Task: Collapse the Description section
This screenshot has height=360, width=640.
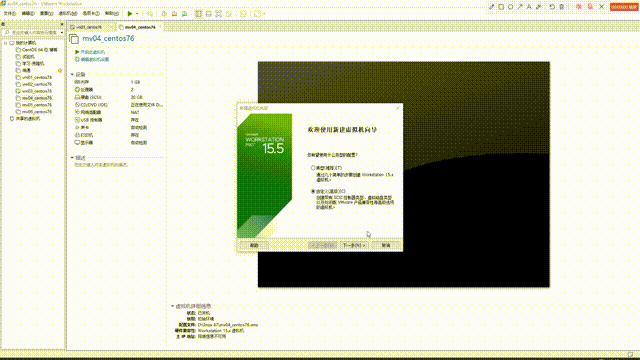Action: point(72,158)
